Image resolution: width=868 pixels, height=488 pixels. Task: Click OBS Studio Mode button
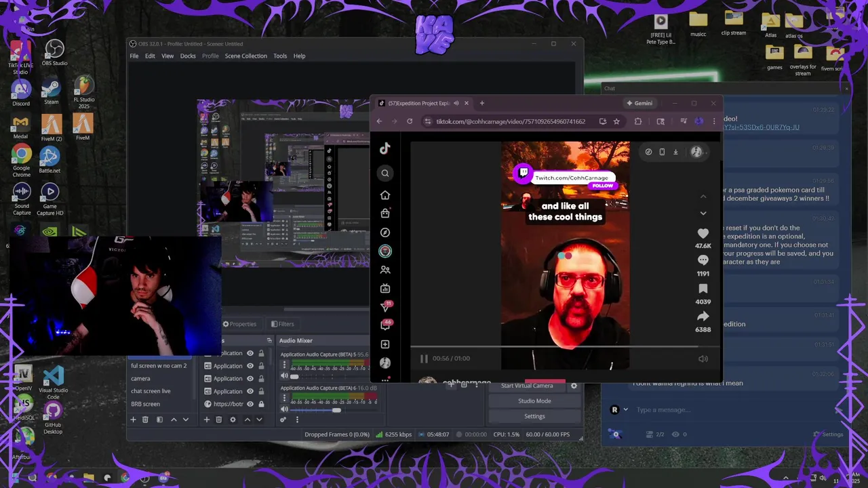pyautogui.click(x=534, y=401)
